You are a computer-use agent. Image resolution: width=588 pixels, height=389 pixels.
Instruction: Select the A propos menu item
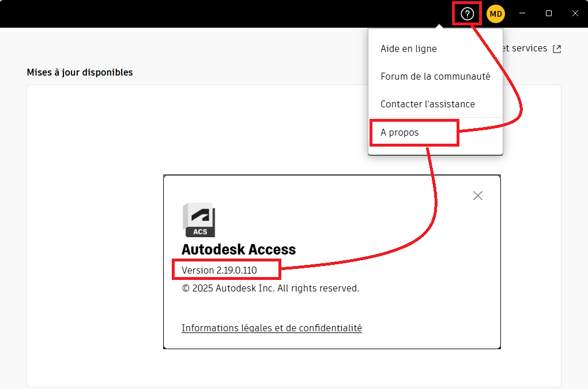(x=399, y=133)
